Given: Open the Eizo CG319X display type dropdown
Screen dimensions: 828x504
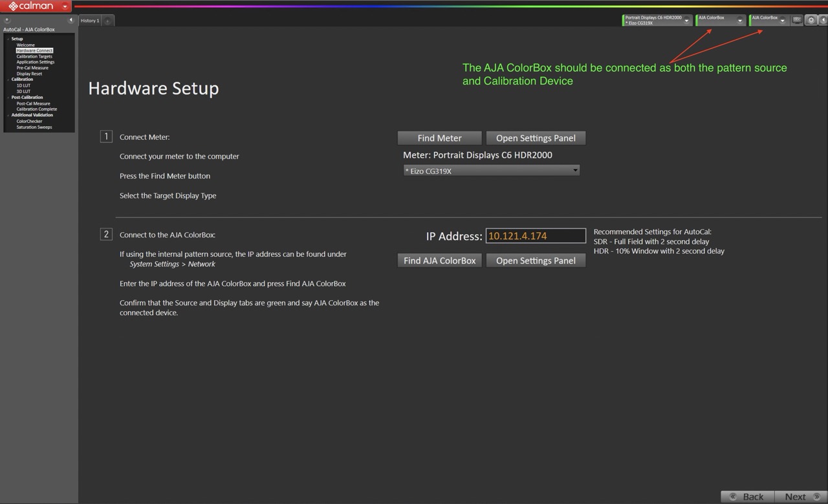Looking at the screenshot, I should [x=491, y=171].
